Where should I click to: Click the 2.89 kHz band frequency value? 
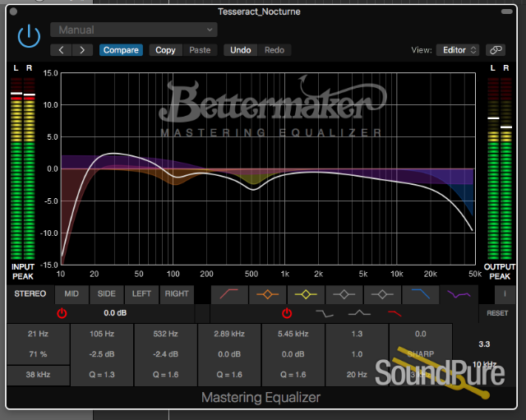229,335
